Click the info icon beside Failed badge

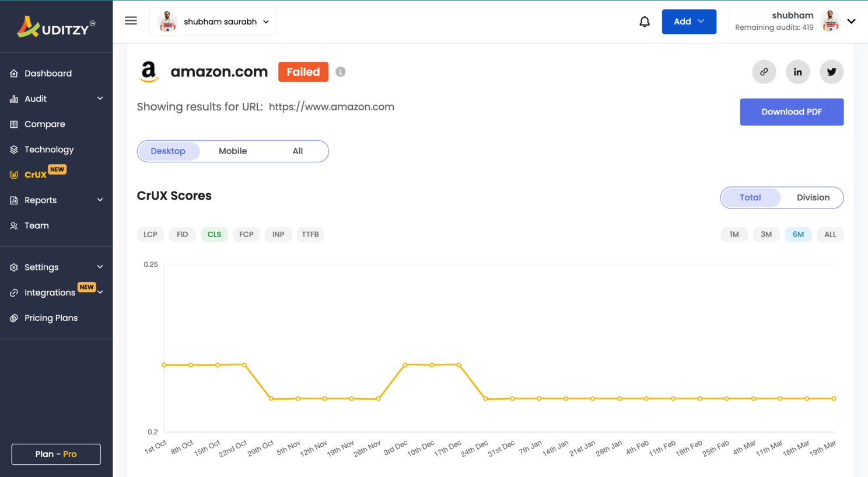coord(341,72)
